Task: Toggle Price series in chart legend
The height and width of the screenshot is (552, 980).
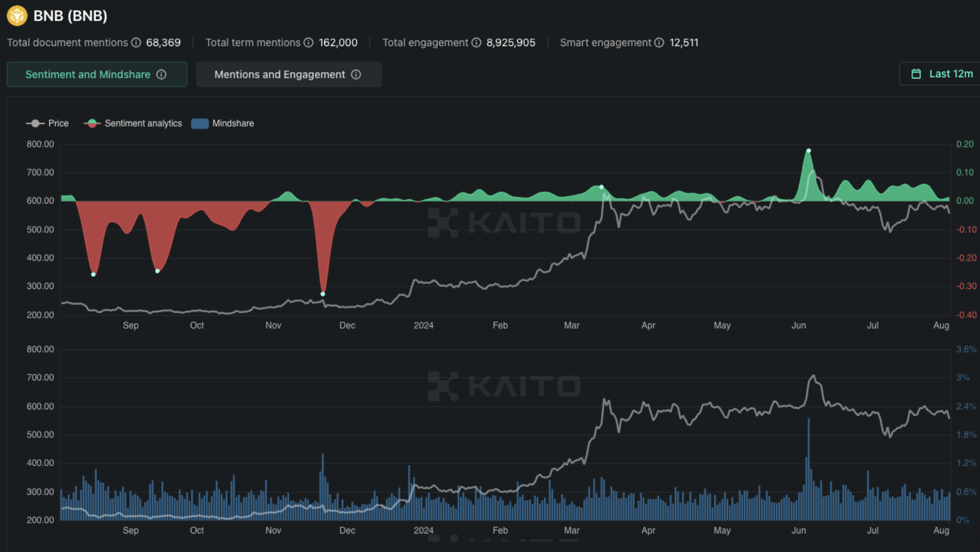Action: (x=47, y=123)
